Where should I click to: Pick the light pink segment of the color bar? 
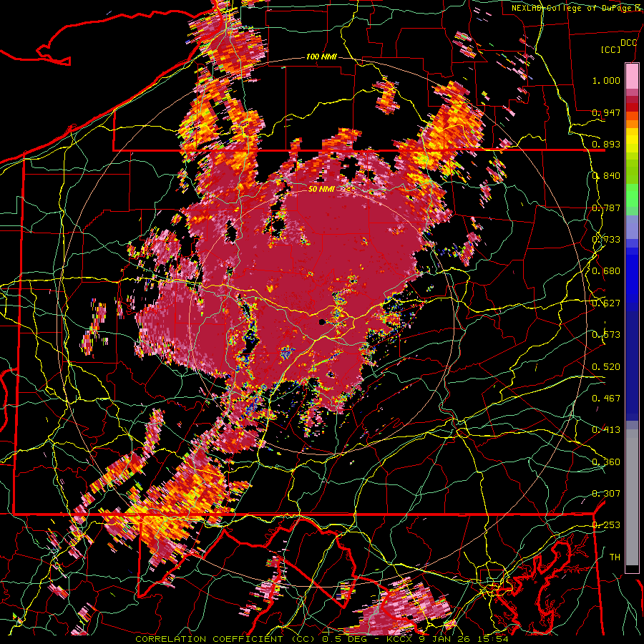(632, 76)
